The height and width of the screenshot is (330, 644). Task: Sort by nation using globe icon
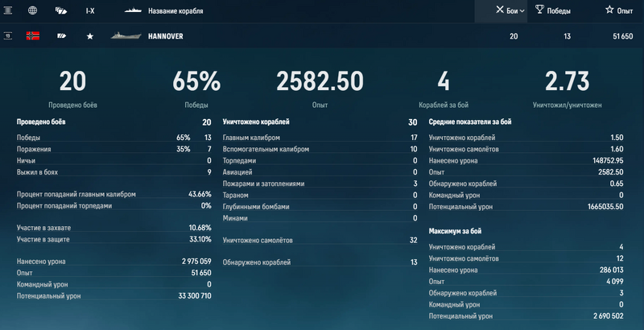click(x=33, y=11)
